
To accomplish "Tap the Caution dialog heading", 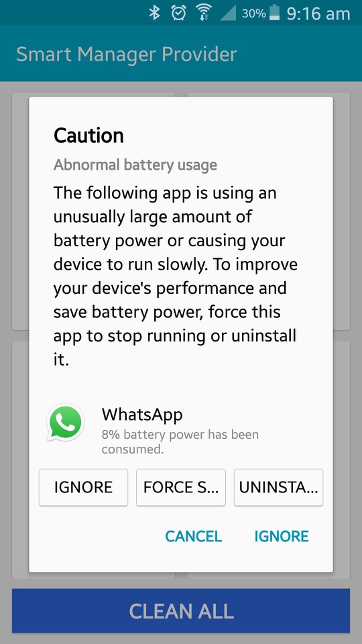I will pos(88,136).
